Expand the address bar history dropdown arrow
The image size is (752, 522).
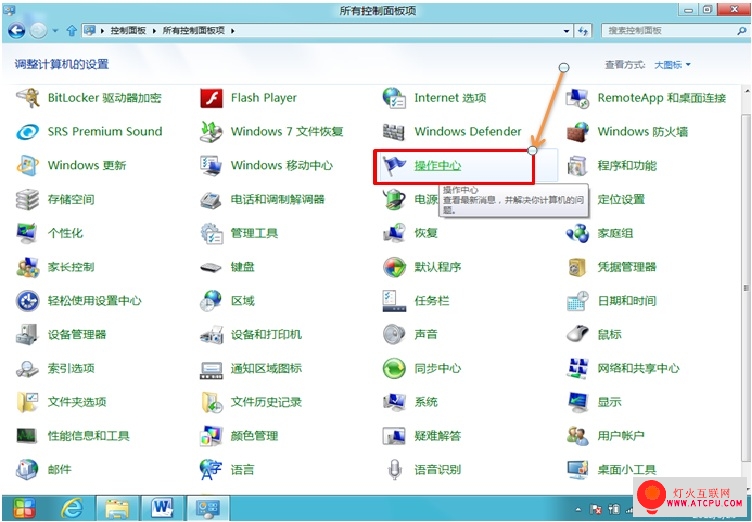coord(567,31)
